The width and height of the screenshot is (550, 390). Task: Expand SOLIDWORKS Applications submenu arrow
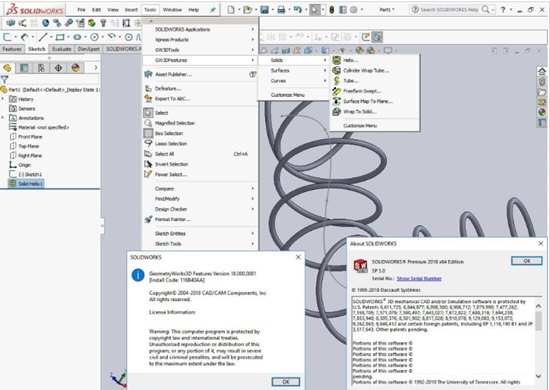tap(253, 29)
